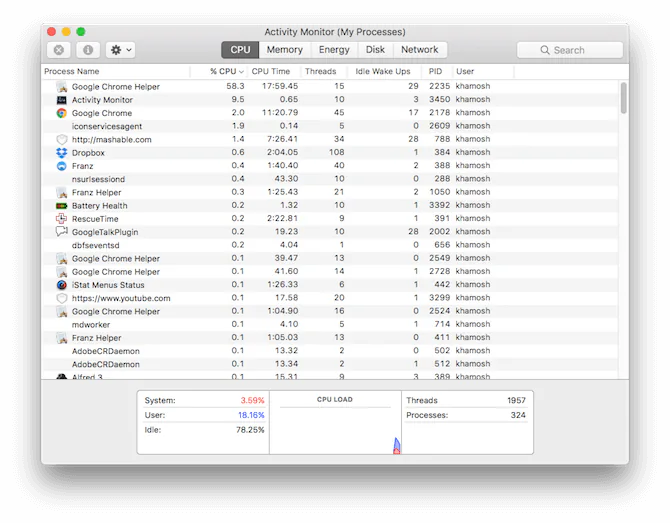Click the Battery Health process icon
Screen dimensions: 670x523
coord(62,206)
